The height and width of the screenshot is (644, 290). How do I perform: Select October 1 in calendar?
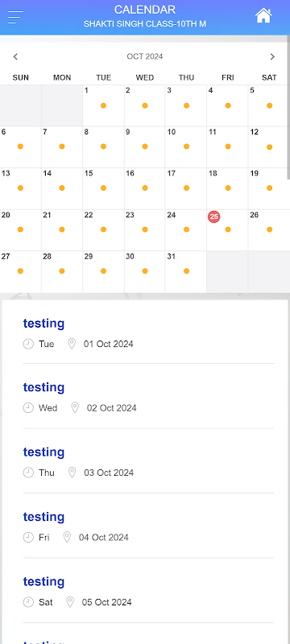[x=103, y=105]
